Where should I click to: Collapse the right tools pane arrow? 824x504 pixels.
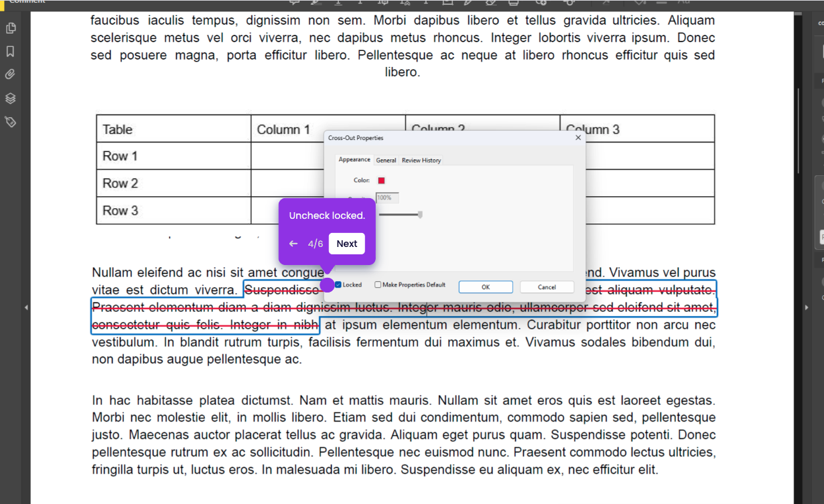tap(807, 307)
